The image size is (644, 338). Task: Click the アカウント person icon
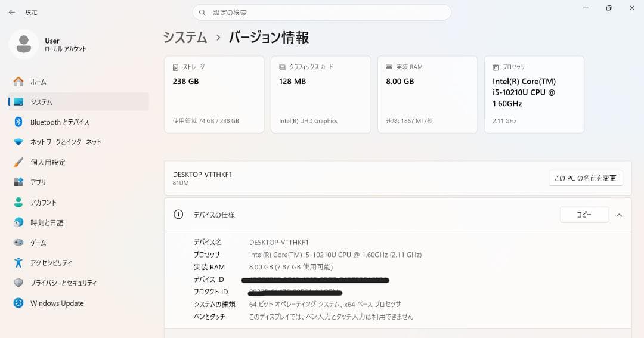click(x=18, y=202)
